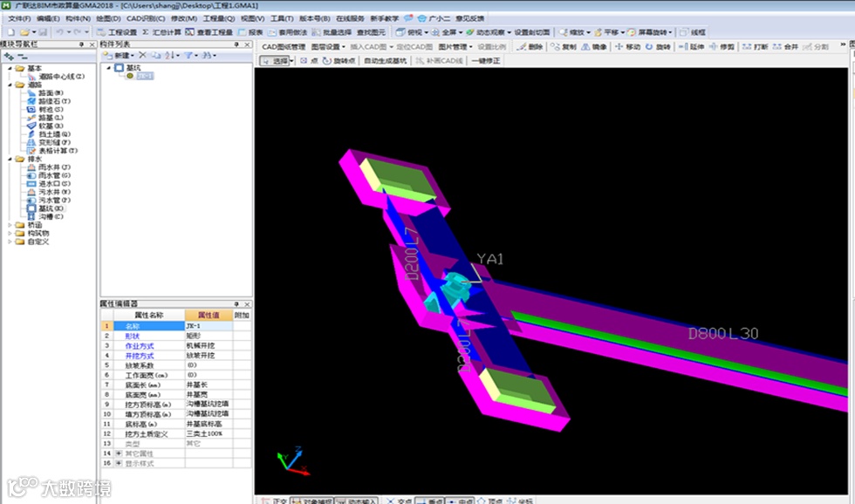
Task: Toggle 动态输入 dynamic input
Action: (x=356, y=501)
